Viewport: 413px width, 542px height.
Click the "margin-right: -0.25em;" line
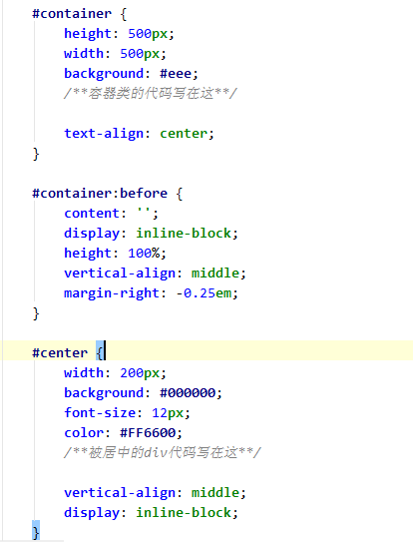pos(151,293)
